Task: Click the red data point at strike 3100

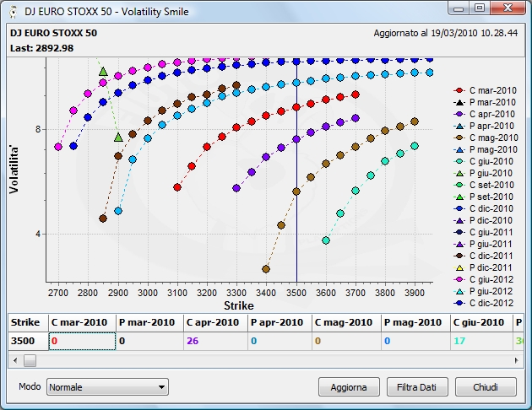Action: pos(177,187)
